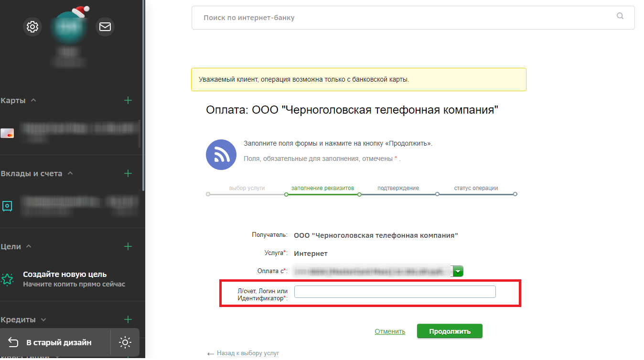
Task: Click the star goal icon
Action: tap(7, 279)
